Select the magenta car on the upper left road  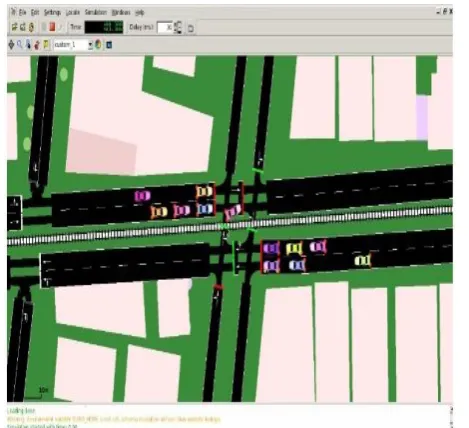142,196
